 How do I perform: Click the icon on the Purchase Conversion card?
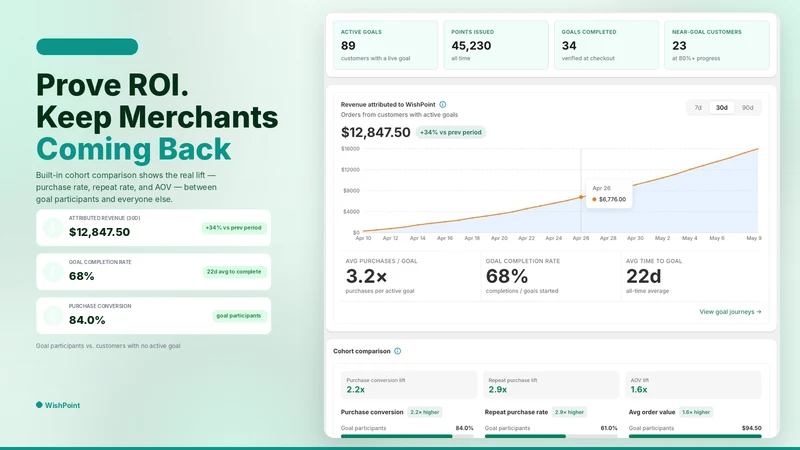(53, 315)
